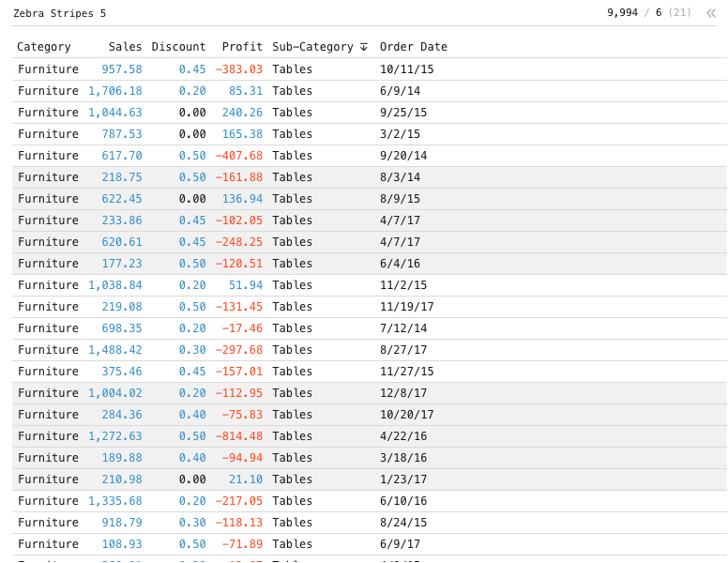Click order date 1/23/17
Image resolution: width=728 pixels, height=563 pixels.
tap(403, 479)
